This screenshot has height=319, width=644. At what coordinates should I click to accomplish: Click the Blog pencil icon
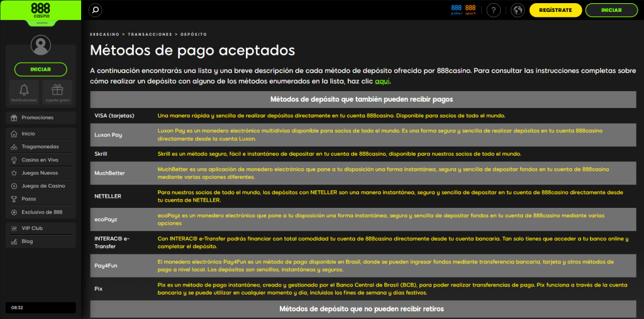click(x=14, y=242)
